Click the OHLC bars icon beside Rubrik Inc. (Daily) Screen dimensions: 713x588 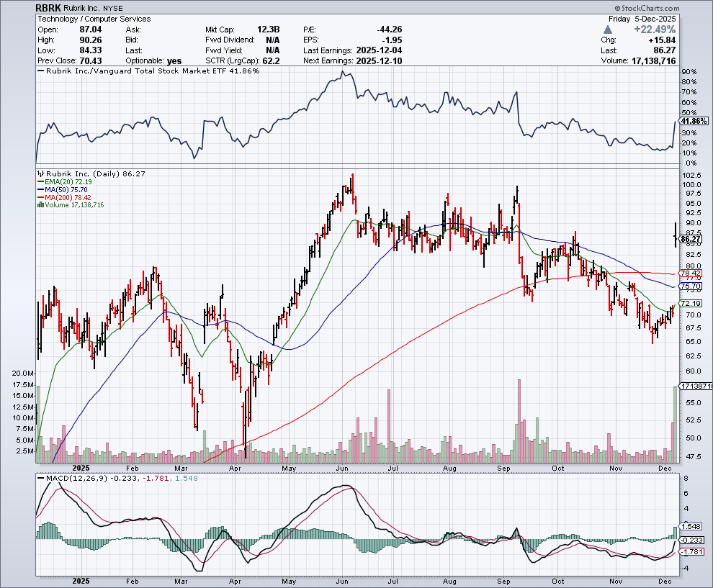40,173
